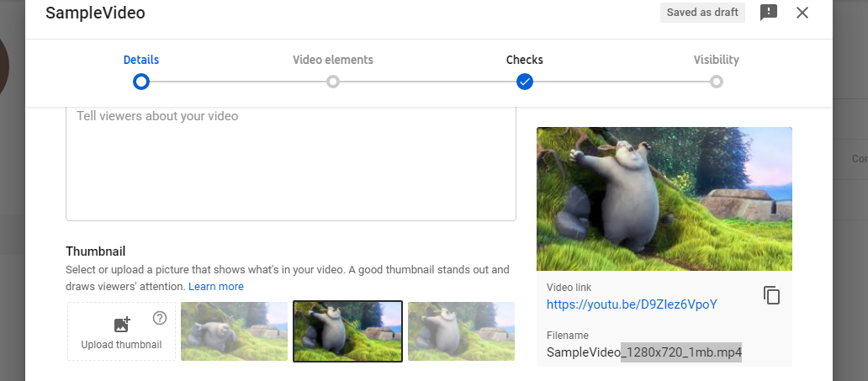The width and height of the screenshot is (868, 381).
Task: Open the youtu.be/D9ZIez6VpoY video link
Action: click(x=632, y=304)
